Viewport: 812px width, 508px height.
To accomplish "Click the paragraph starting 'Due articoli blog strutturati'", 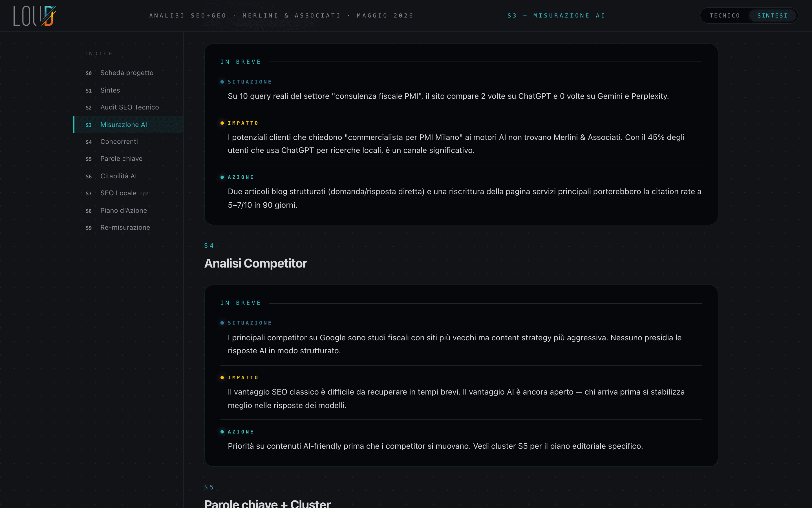I will [x=464, y=198].
